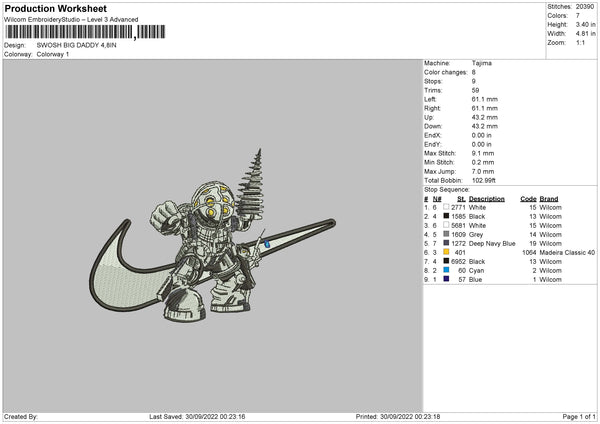Click the Down value 43.2 mm
Image resolution: width=600 pixels, height=424 pixels.
click(484, 126)
